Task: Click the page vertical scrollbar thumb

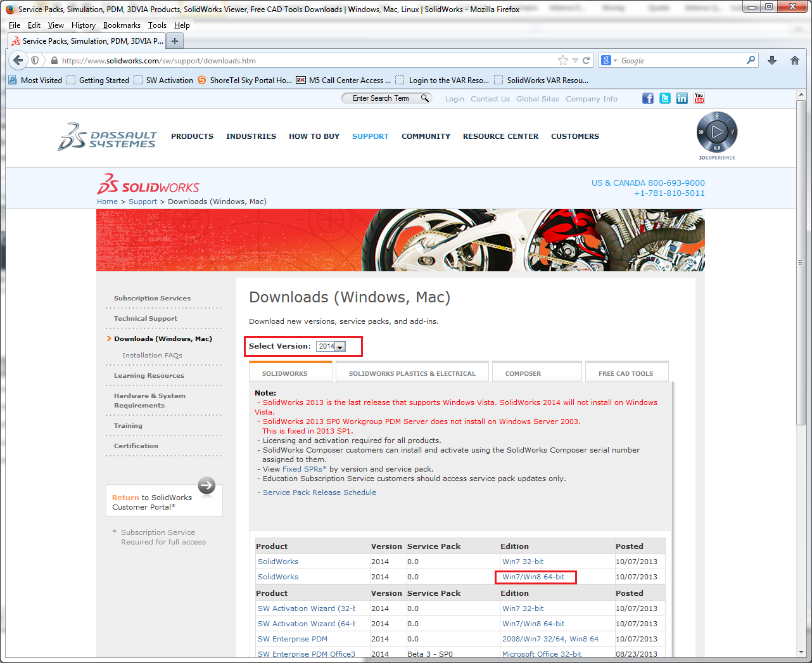Action: (x=801, y=262)
